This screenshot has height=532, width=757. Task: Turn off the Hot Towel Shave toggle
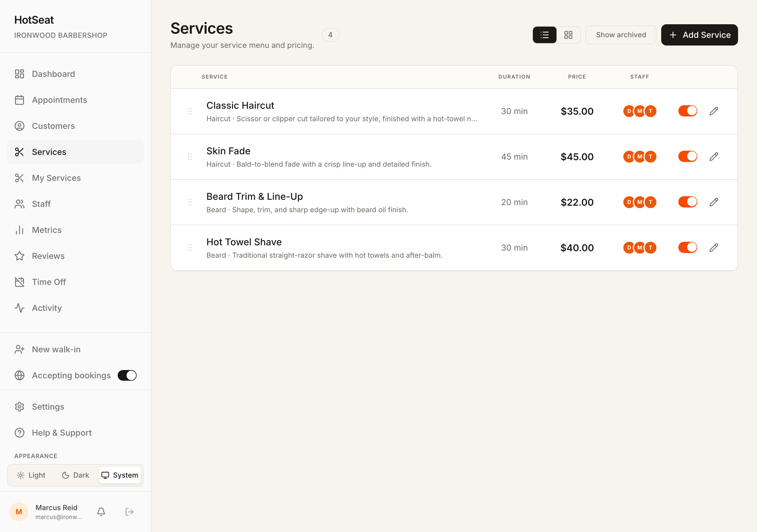pyautogui.click(x=688, y=248)
